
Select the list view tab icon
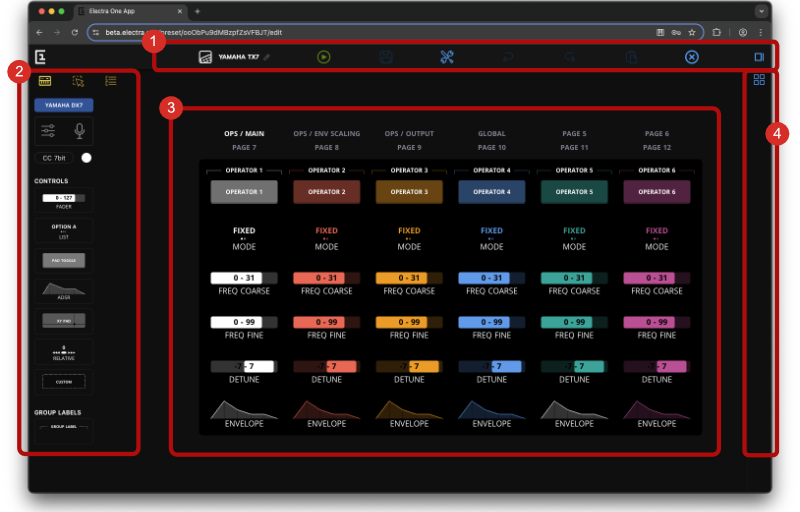pos(111,81)
